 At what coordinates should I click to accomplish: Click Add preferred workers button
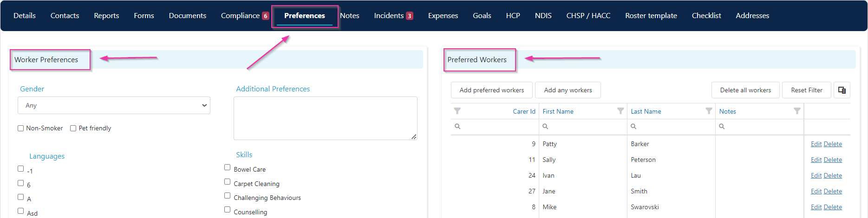point(492,90)
